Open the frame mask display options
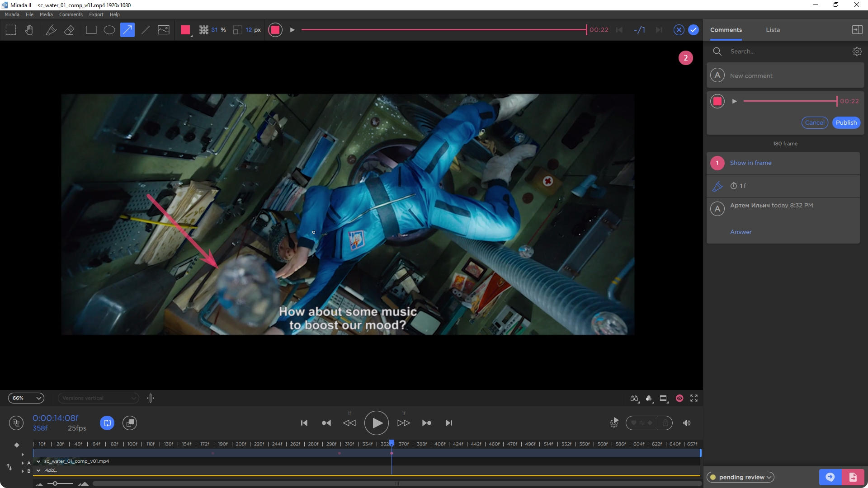Screen dimensions: 868x488 tap(664, 398)
